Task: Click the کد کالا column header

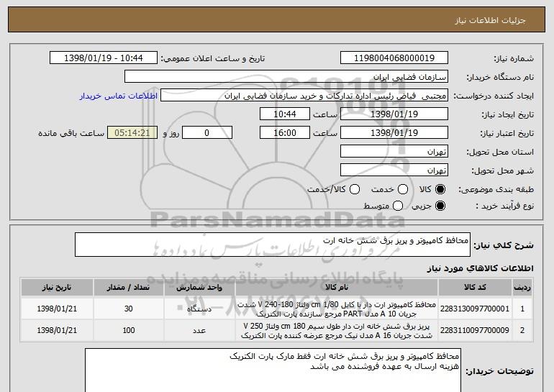Action: coord(475,288)
